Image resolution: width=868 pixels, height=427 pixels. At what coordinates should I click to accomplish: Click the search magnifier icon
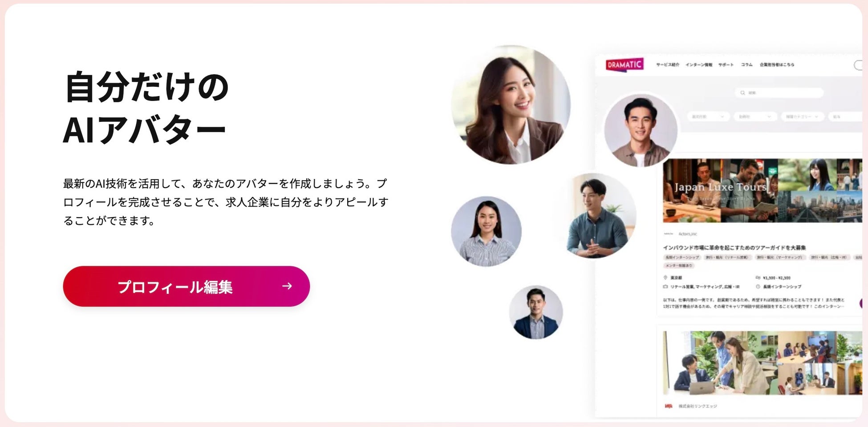click(x=742, y=93)
